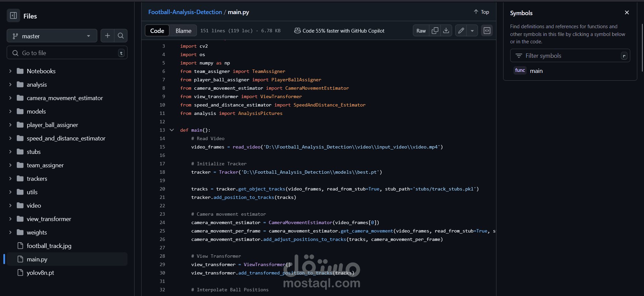Collapse the main function code fold arrow
This screenshot has width=644, height=296.
172,130
